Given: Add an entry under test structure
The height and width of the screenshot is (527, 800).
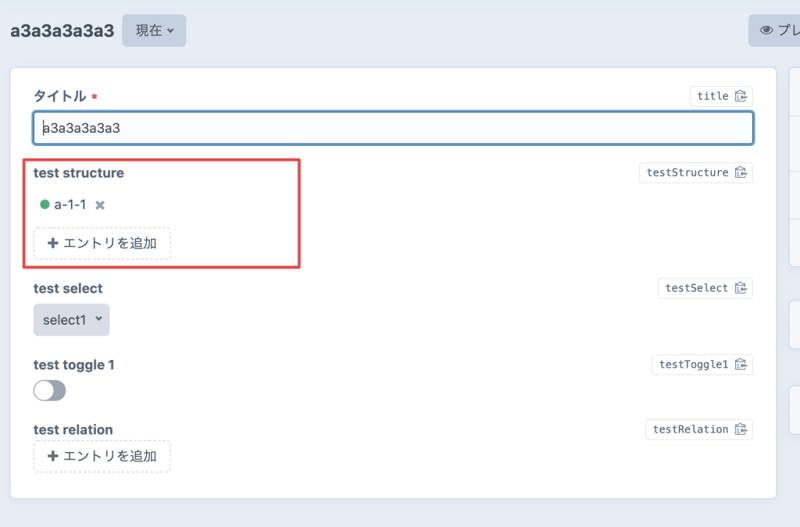Looking at the screenshot, I should [102, 243].
